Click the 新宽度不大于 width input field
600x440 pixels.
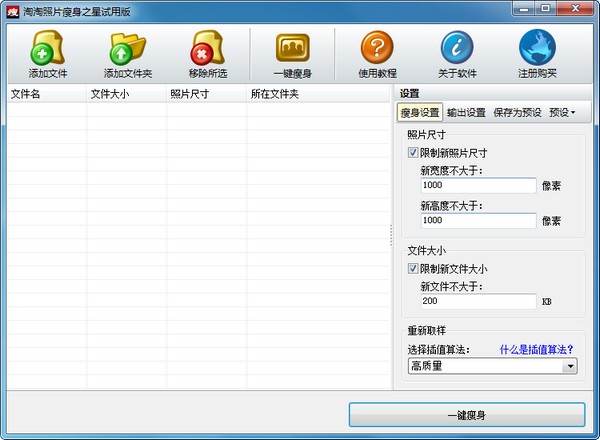click(x=478, y=185)
